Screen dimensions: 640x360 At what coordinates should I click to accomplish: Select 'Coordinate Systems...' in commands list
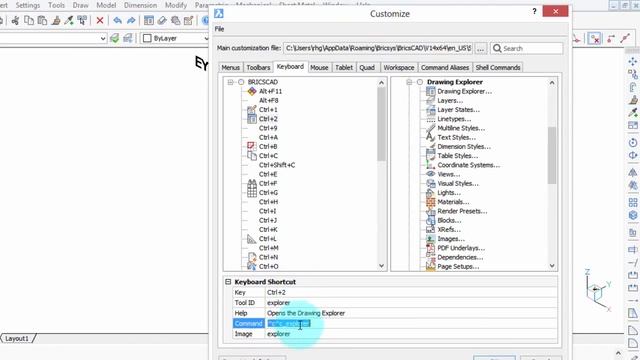coord(469,165)
